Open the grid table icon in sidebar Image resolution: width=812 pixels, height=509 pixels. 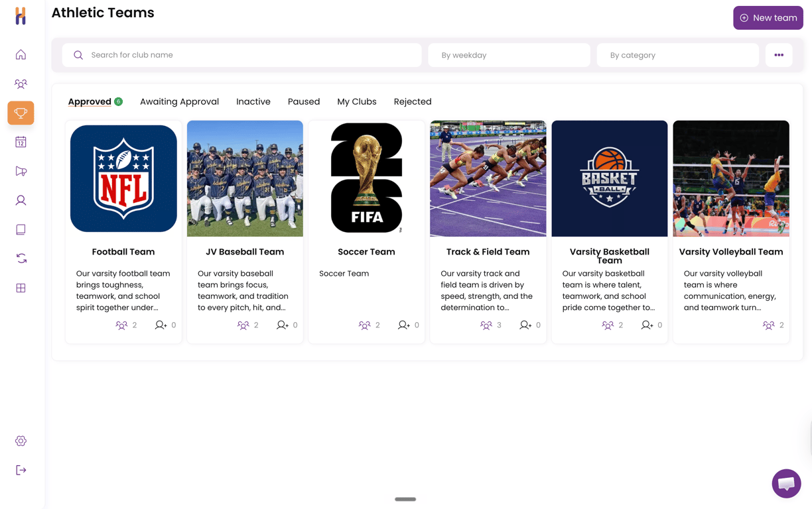point(21,288)
